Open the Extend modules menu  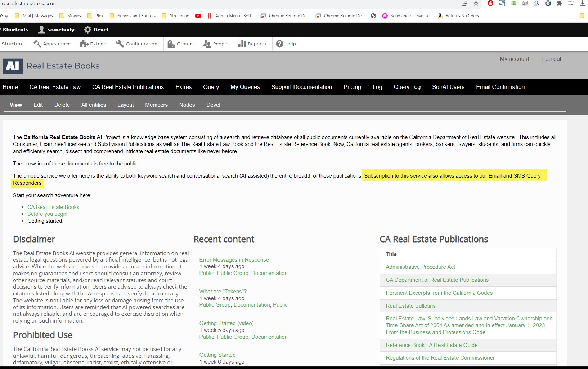point(93,44)
